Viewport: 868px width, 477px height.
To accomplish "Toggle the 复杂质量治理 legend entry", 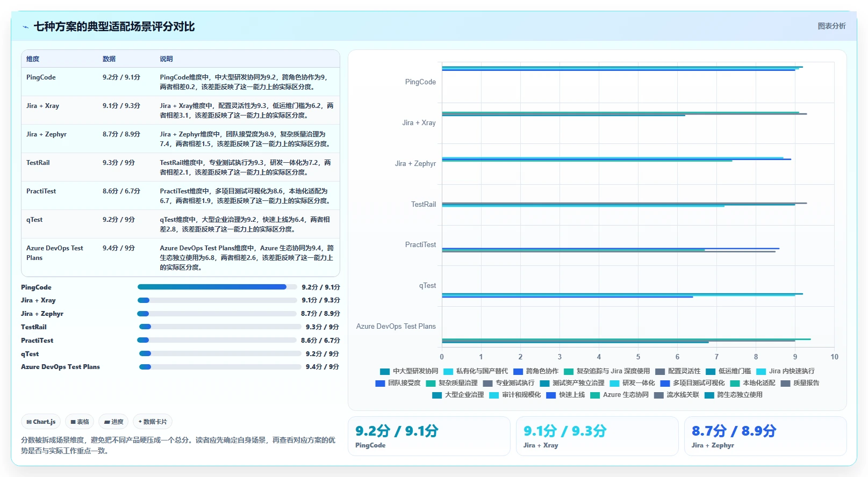I will coord(452,383).
